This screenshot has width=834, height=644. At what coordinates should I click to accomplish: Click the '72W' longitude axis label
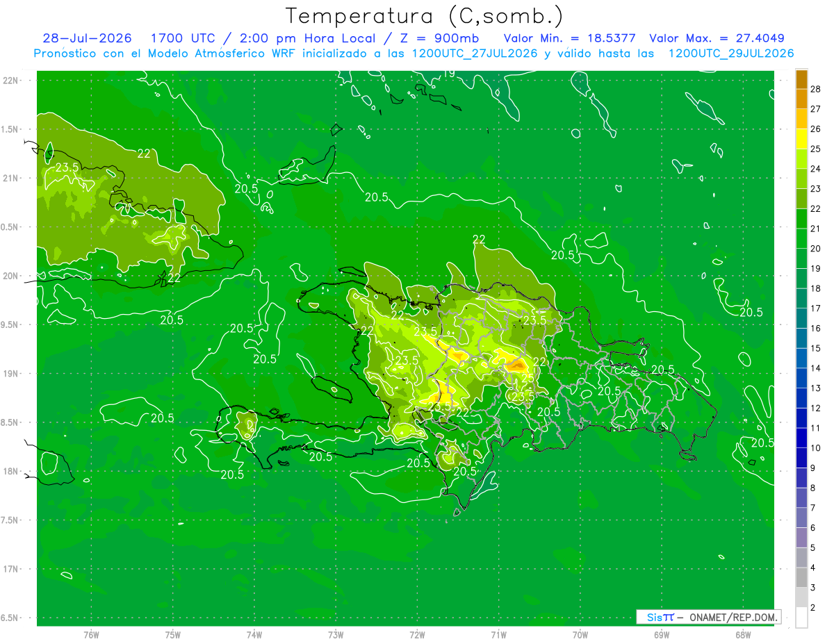[417, 635]
